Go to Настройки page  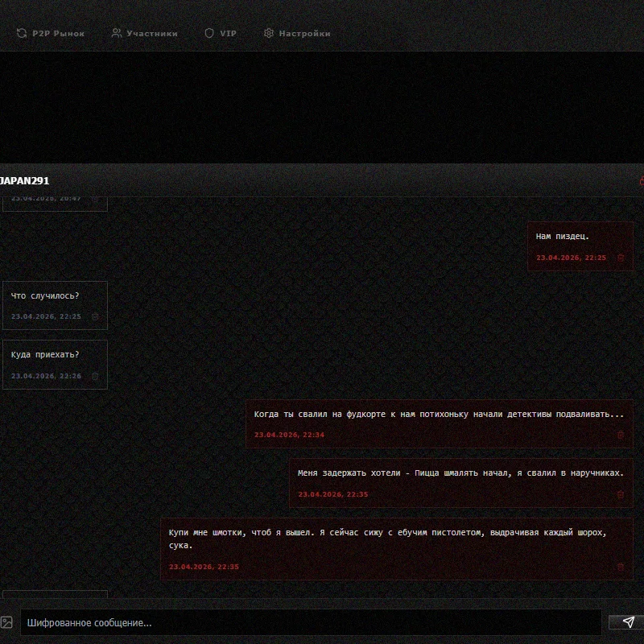[x=304, y=34]
